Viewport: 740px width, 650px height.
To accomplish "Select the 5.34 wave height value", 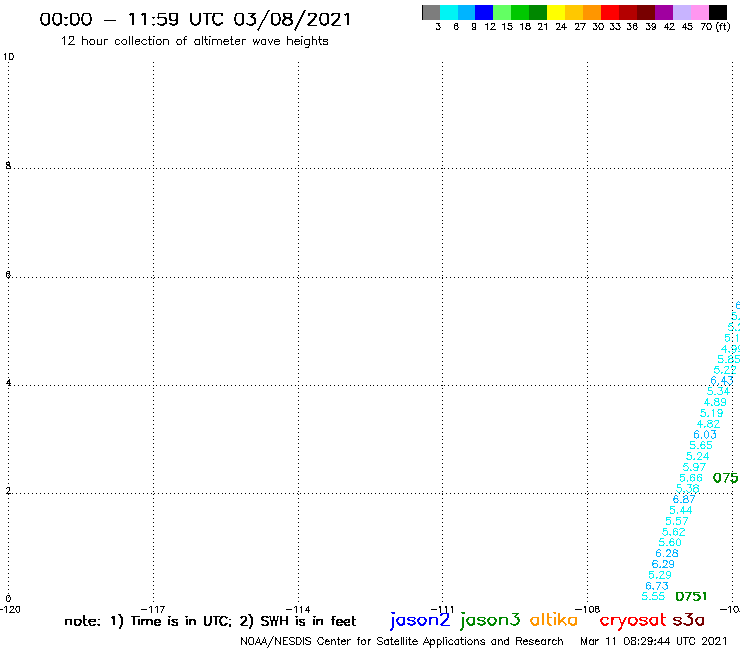I will point(718,391).
